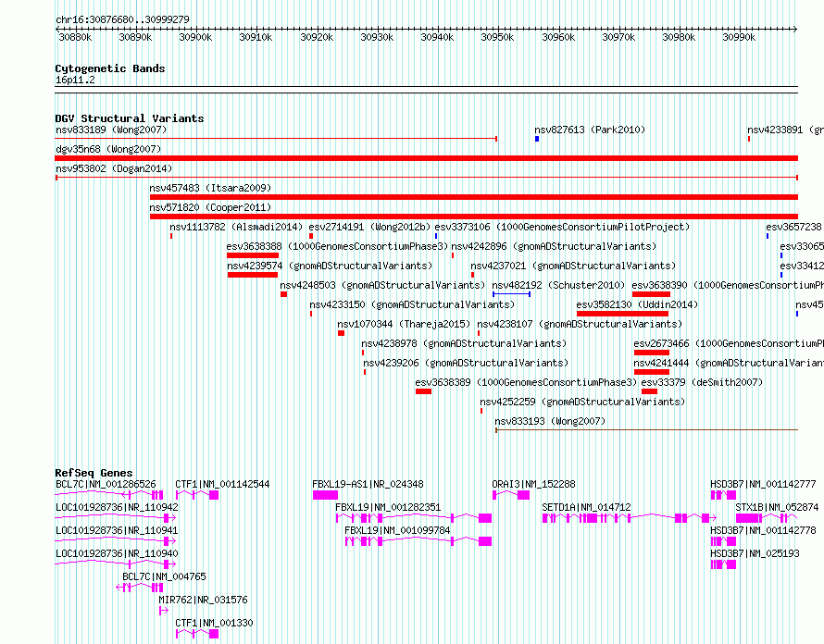Image resolution: width=824 pixels, height=644 pixels.
Task: Click the esv33379 (deSmith2007) label
Action: (702, 382)
